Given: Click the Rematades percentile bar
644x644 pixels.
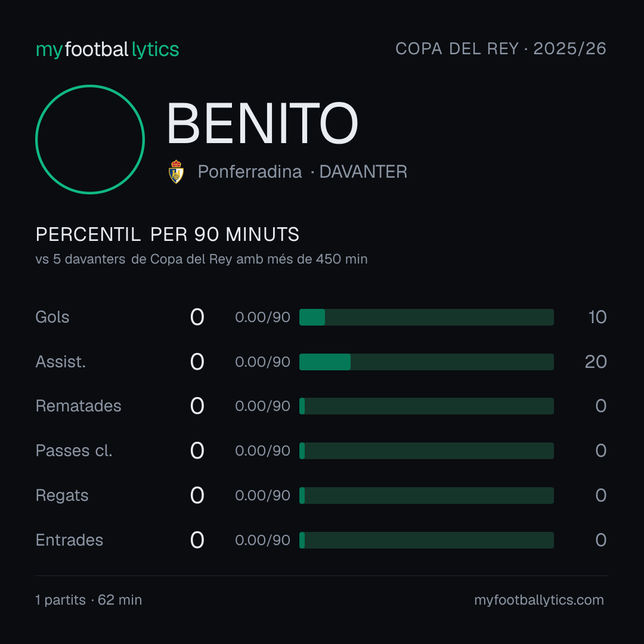Looking at the screenshot, I should (426, 406).
